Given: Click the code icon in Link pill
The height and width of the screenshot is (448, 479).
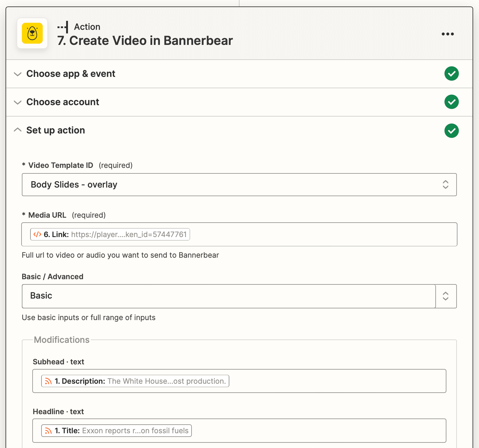Looking at the screenshot, I should [x=37, y=234].
